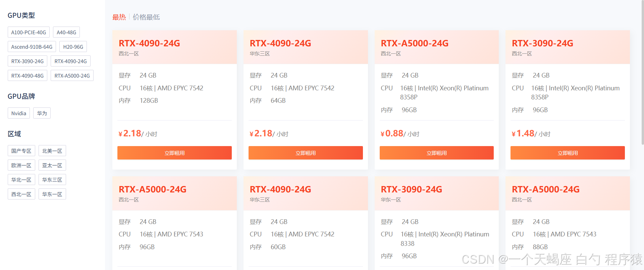Choose the 华为 brand filter

point(42,113)
